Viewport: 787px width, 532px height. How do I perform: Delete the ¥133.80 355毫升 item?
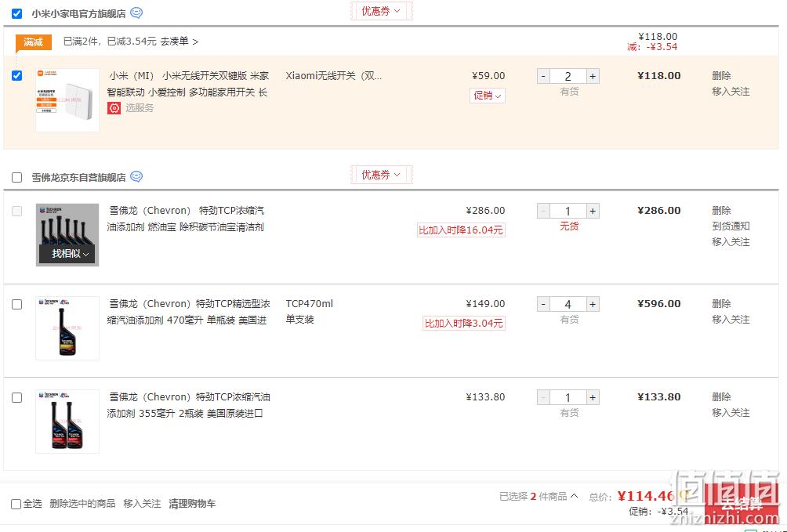coord(721,397)
